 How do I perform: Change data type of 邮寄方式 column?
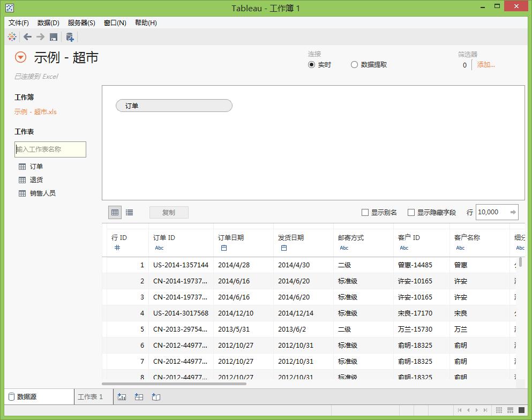pos(344,248)
